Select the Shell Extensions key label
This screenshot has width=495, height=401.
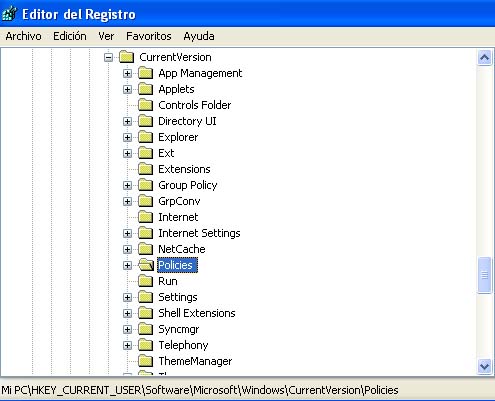(197, 313)
